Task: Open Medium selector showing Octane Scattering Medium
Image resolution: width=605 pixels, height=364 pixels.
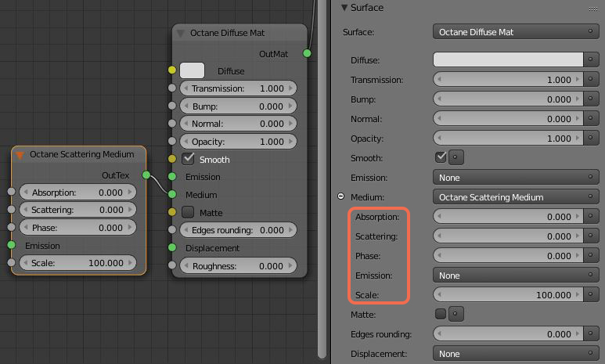Action: [x=516, y=196]
